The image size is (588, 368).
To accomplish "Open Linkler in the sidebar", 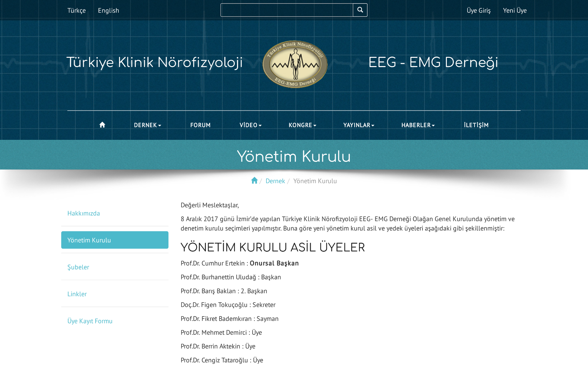I will pyautogui.click(x=77, y=294).
